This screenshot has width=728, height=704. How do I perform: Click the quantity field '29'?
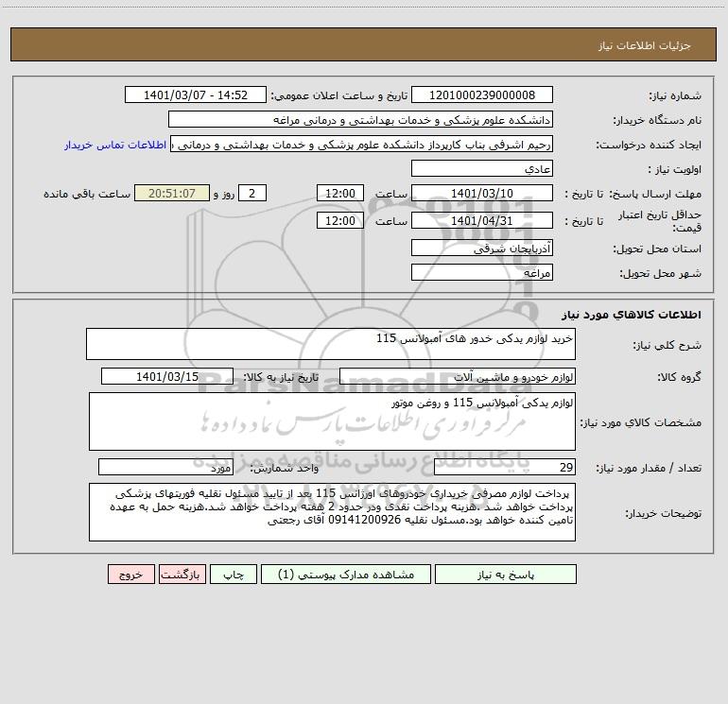(505, 468)
